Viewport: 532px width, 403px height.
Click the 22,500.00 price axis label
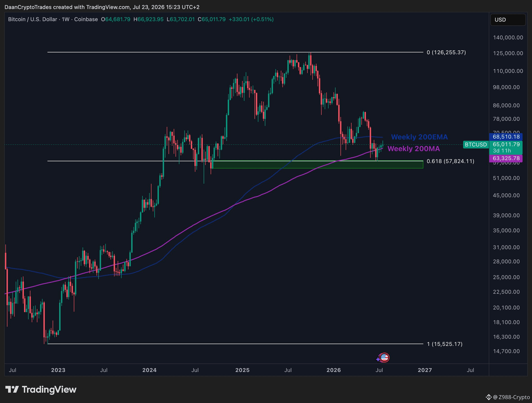(x=506, y=292)
